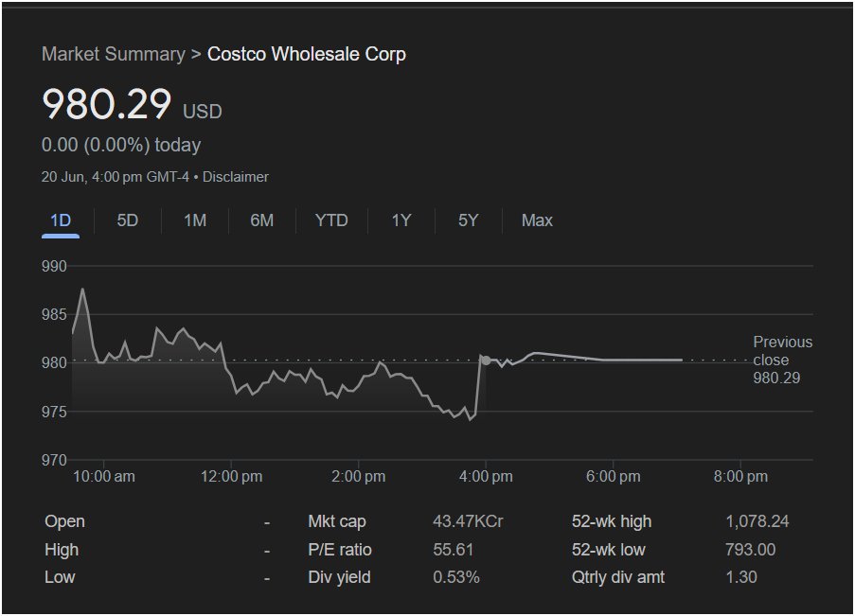The image size is (855, 616).
Task: Switch to the YTD tab
Action: (x=331, y=220)
